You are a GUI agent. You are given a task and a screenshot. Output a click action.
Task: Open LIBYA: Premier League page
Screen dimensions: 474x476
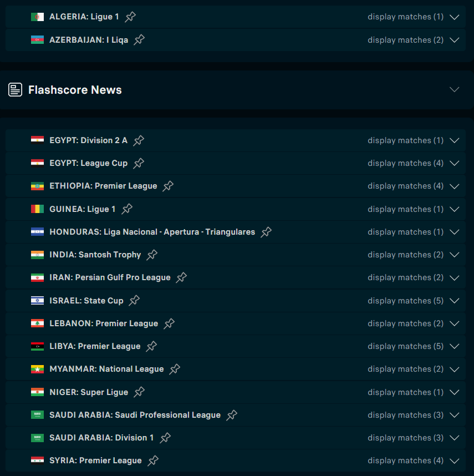pyautogui.click(x=95, y=346)
